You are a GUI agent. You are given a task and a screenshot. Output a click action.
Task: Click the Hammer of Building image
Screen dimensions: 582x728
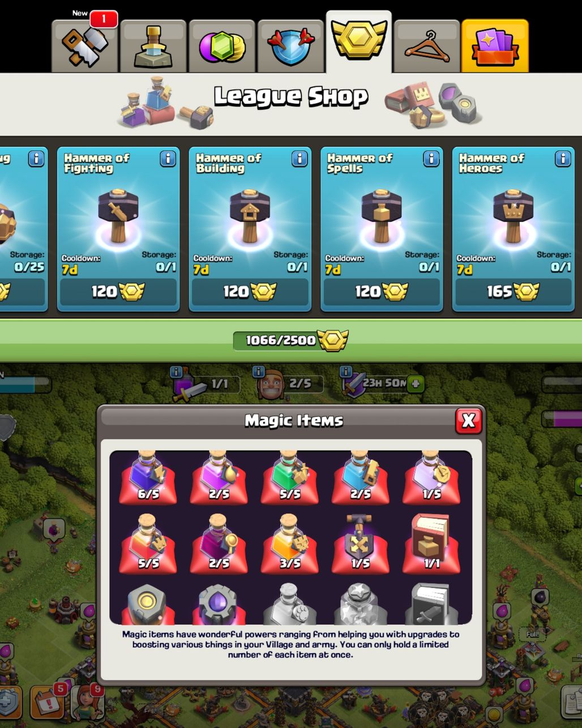(x=250, y=216)
